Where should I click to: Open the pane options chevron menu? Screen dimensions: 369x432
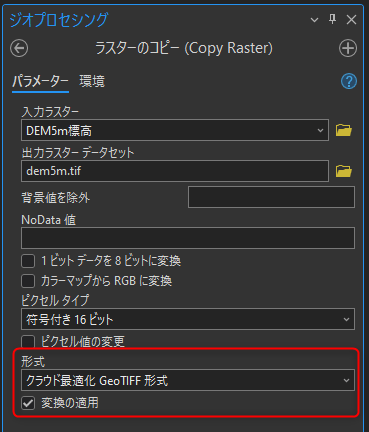point(314,20)
